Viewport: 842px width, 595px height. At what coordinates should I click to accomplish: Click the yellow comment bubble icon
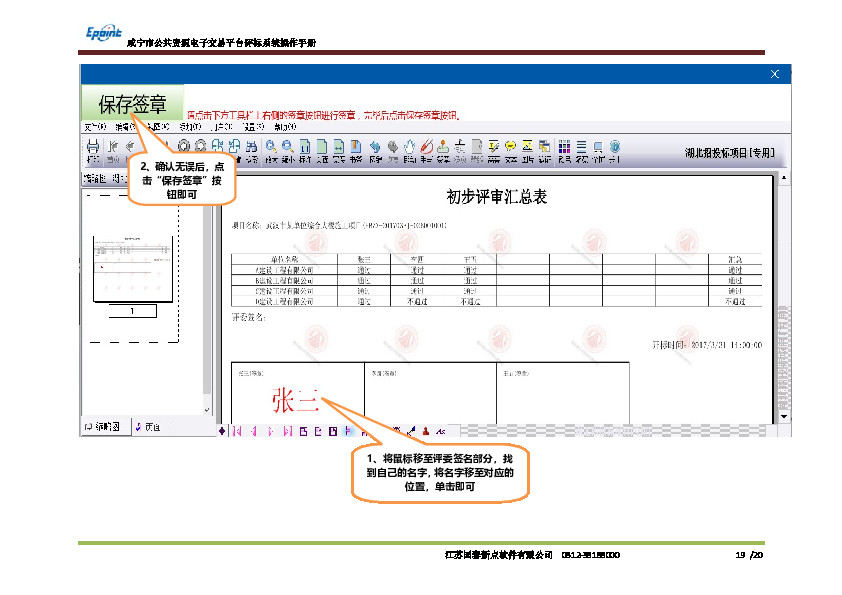pos(510,146)
